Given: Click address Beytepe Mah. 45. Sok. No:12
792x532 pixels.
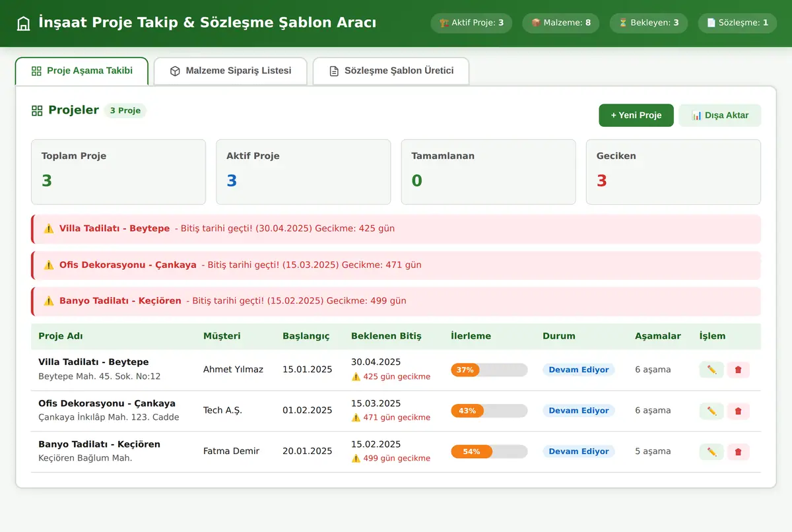Looking at the screenshot, I should (100, 376).
